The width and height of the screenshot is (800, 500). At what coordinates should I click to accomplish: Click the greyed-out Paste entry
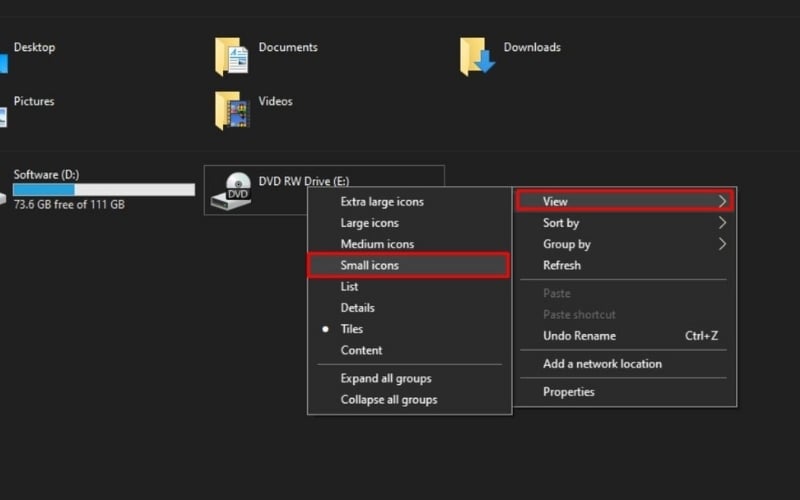625,293
